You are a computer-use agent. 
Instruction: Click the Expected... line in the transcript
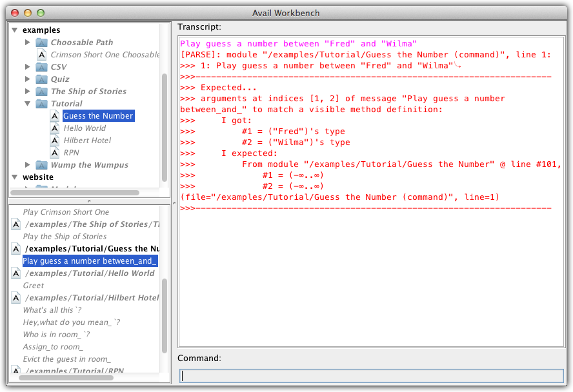coord(218,88)
